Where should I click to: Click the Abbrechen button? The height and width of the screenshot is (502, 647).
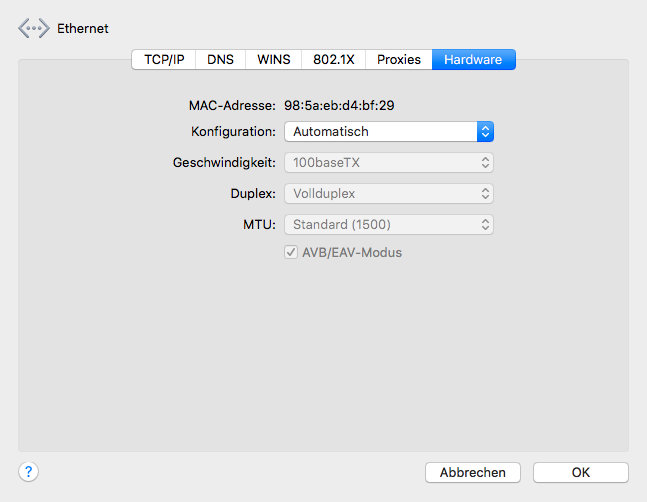click(x=473, y=472)
